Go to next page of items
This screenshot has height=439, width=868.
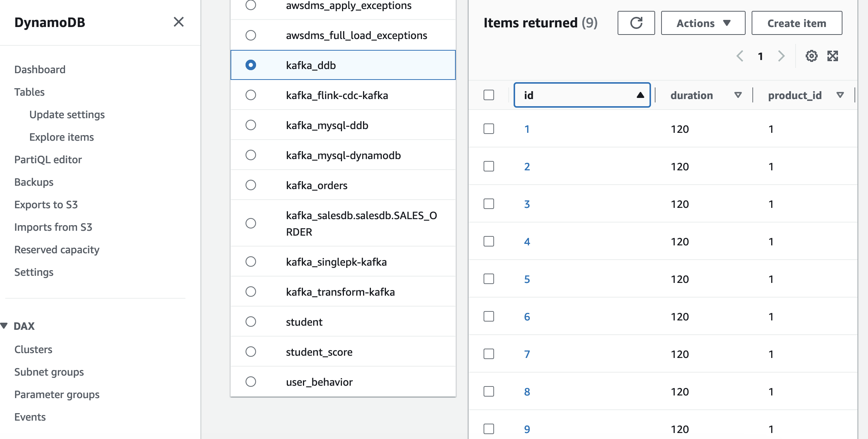point(781,56)
